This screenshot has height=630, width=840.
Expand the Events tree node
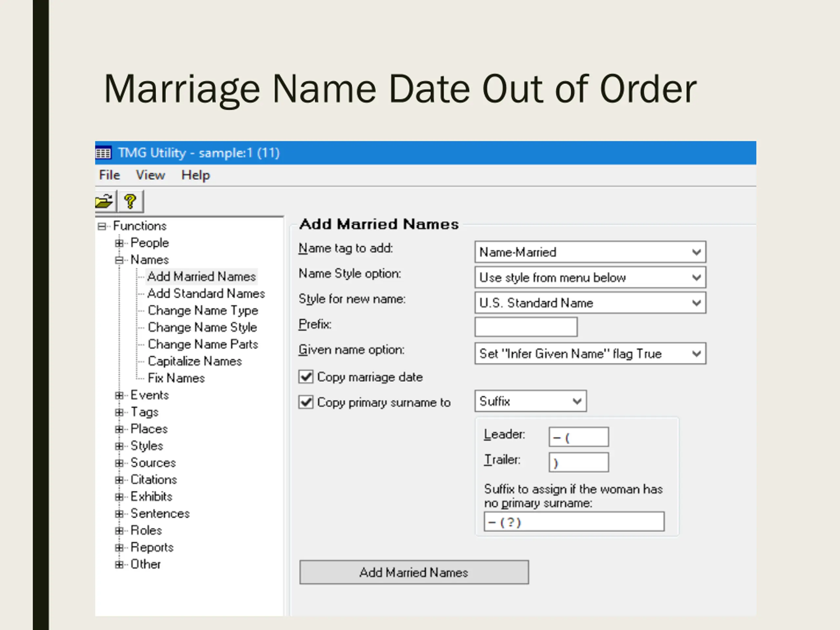pos(119,395)
